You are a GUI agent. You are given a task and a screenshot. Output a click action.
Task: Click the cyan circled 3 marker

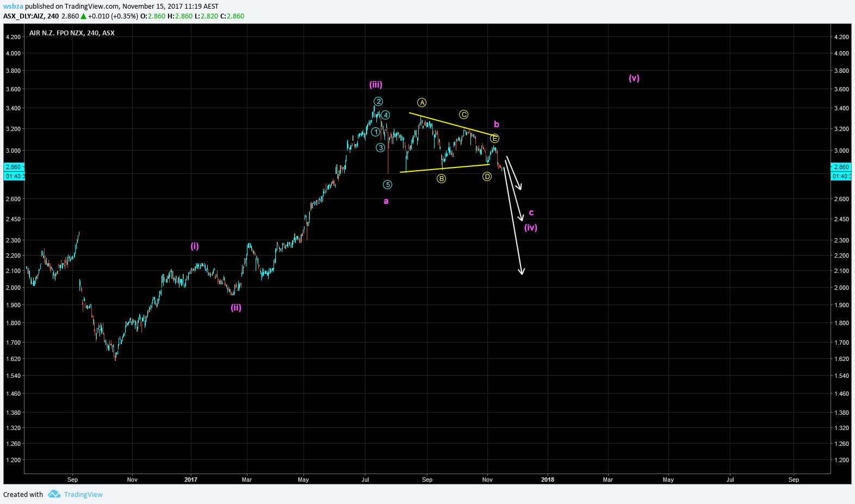[381, 148]
